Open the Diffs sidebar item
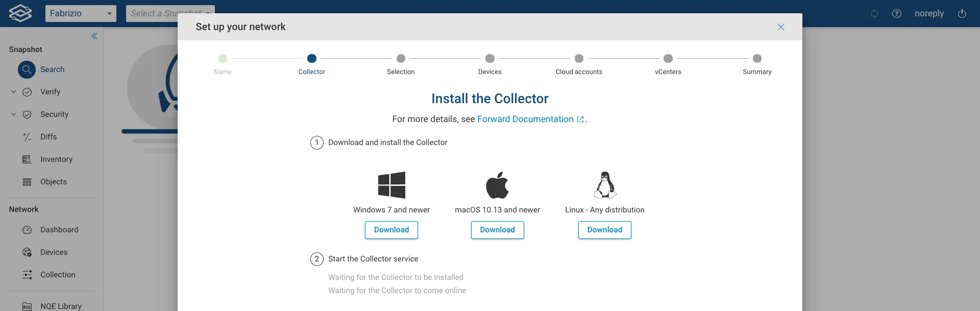This screenshot has height=311, width=980. point(48,137)
